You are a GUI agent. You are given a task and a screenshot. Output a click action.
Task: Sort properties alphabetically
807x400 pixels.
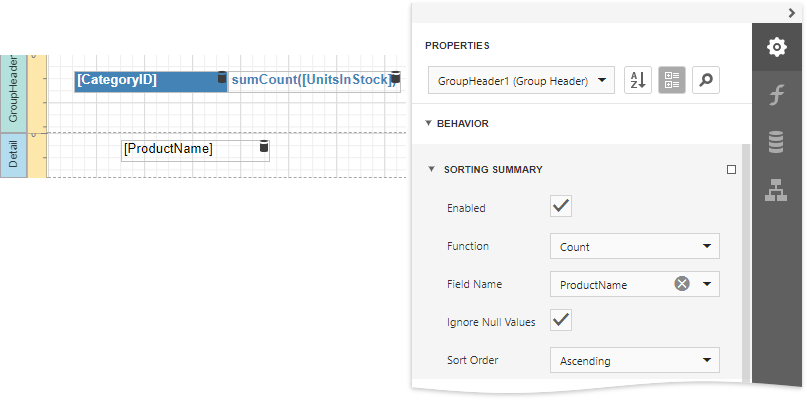pyautogui.click(x=637, y=81)
